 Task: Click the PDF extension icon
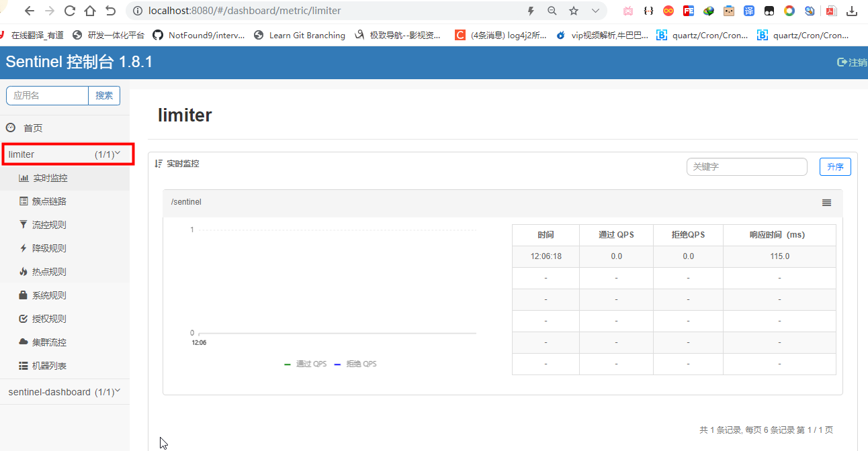(x=831, y=11)
